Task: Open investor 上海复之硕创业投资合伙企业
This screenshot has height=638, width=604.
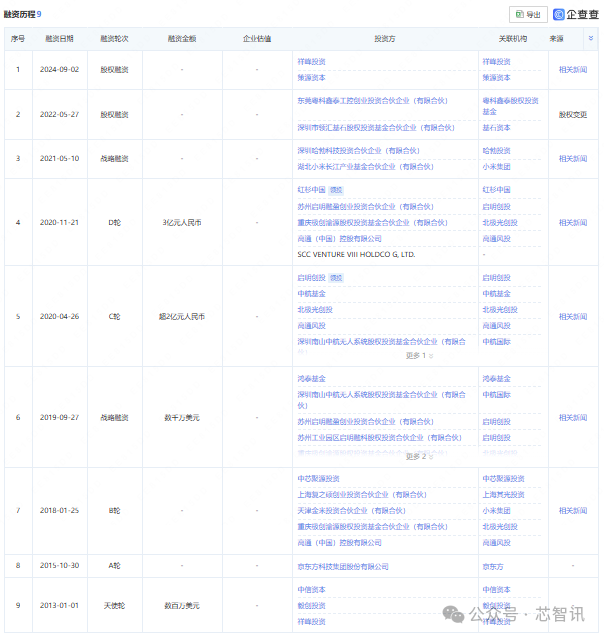Action: coord(362,494)
